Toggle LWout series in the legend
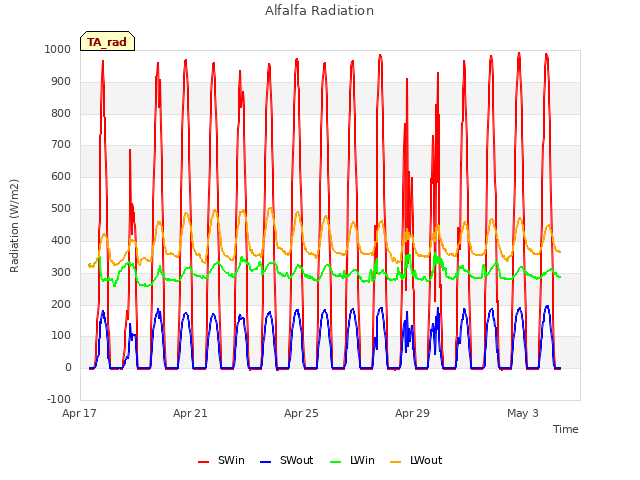 click(x=416, y=460)
